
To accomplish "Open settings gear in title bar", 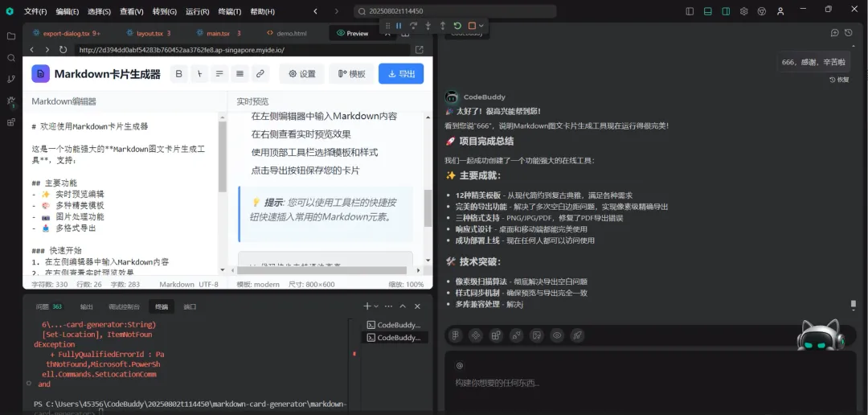I will pyautogui.click(x=743, y=11).
